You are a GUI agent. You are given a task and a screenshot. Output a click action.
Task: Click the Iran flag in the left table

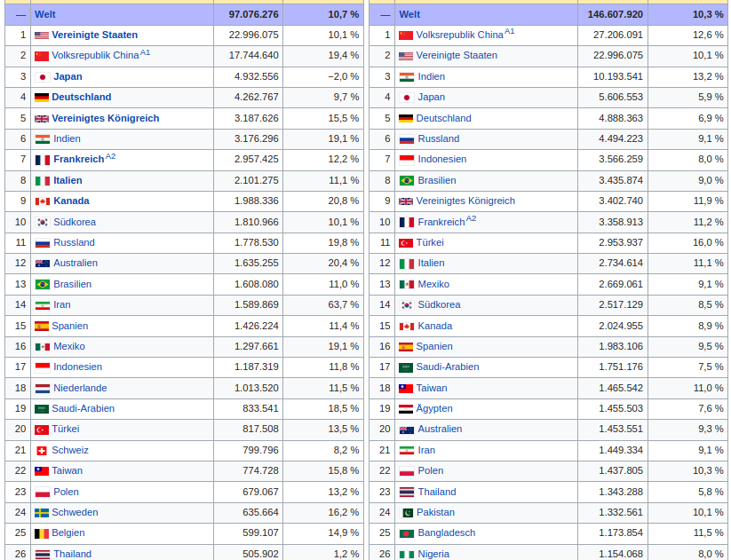tap(42, 305)
